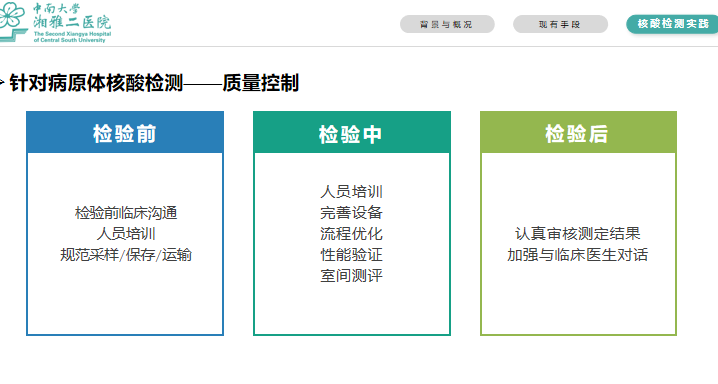This screenshot has width=718, height=384.
Task: Click the slide title 针对病原体核酸检测
Action: click(96, 83)
